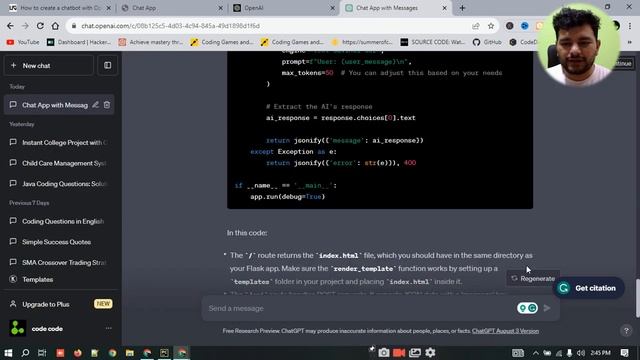The width and height of the screenshot is (640, 360).
Task: Click the recorder camera screenshot icon
Action: tap(383, 353)
